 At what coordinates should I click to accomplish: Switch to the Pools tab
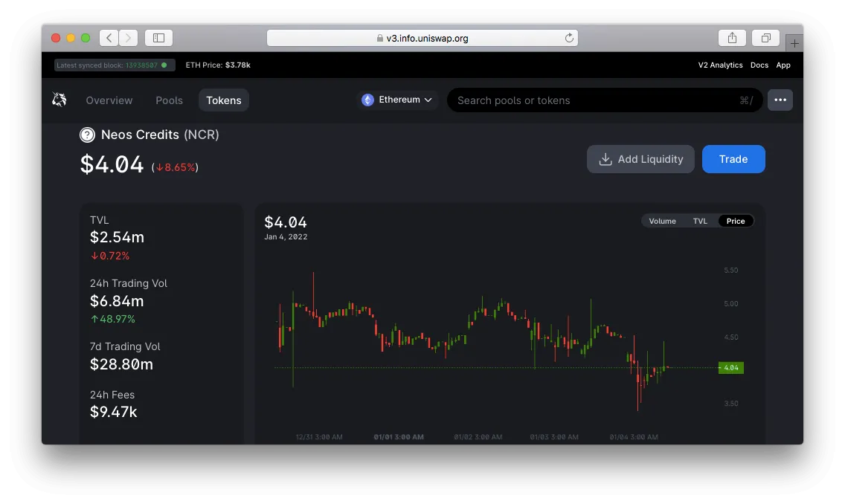pyautogui.click(x=169, y=100)
